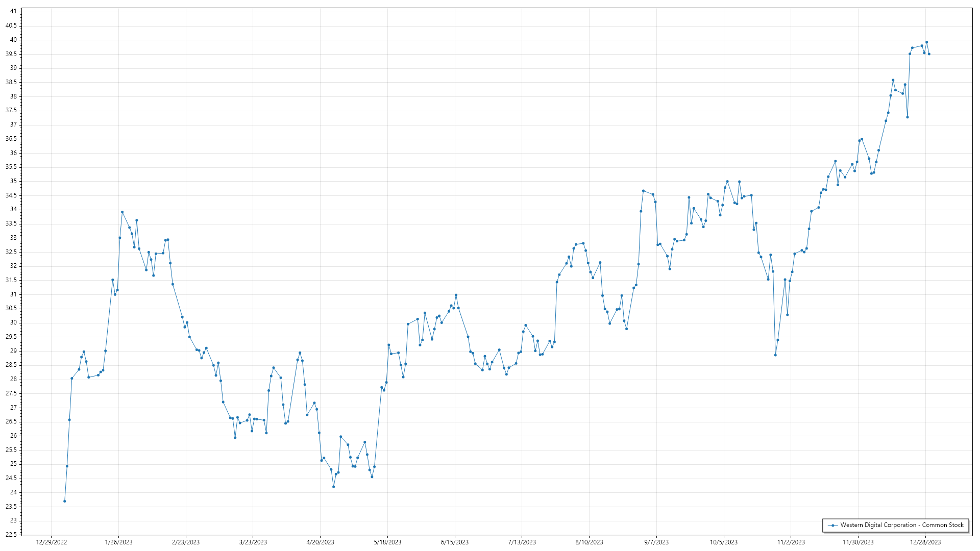The image size is (980, 551).
Task: Click the 22.5 label on y-axis
Action: click(x=11, y=535)
